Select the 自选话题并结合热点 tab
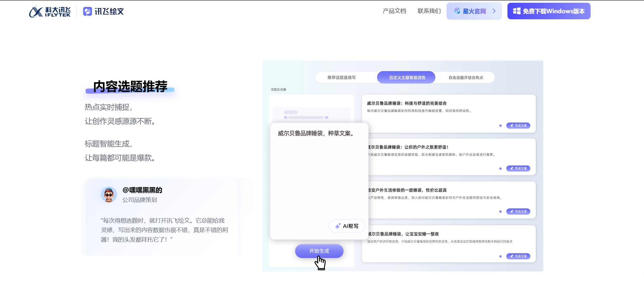This screenshot has height=308, width=644. [466, 78]
